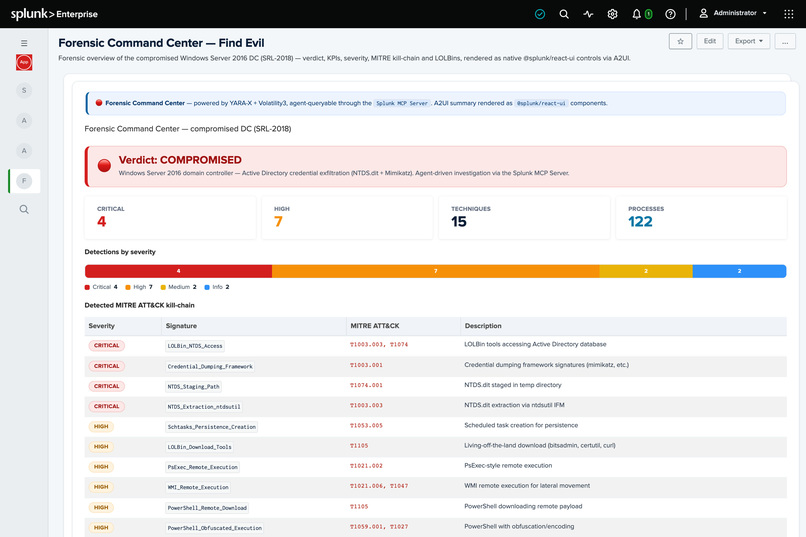Click the PROCESSES KPI card value 122
The image size is (806, 537).
tap(640, 221)
